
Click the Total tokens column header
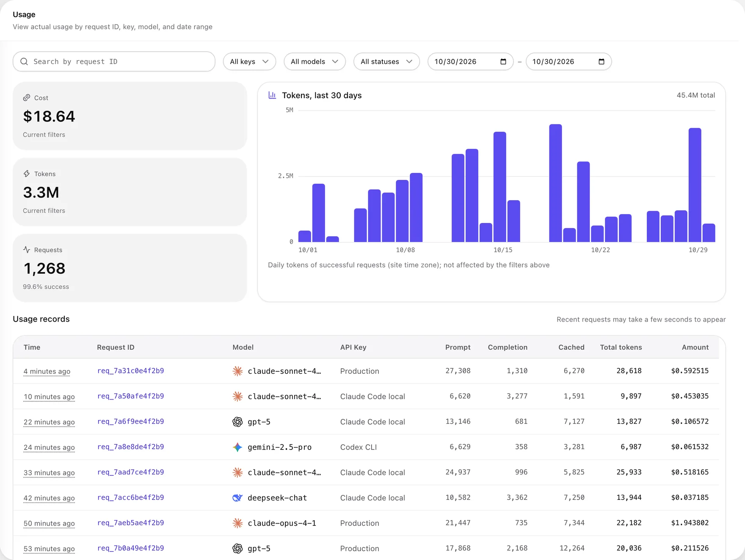(621, 347)
